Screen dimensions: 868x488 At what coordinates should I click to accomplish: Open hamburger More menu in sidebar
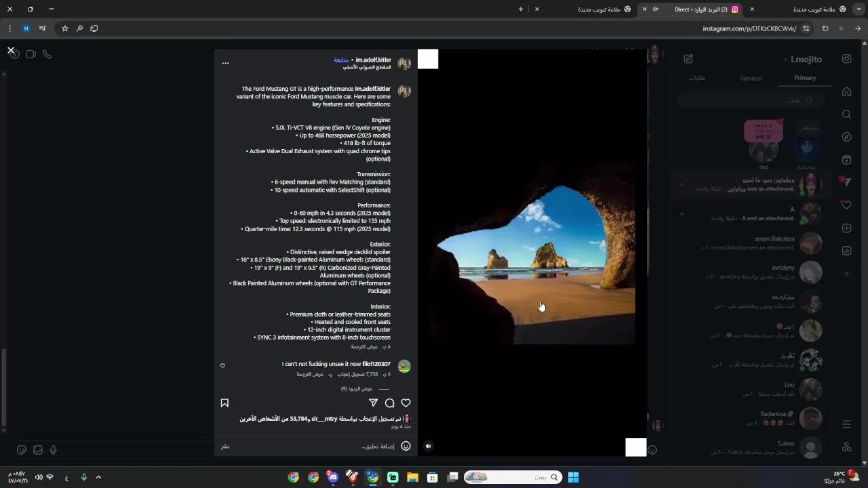(x=846, y=424)
